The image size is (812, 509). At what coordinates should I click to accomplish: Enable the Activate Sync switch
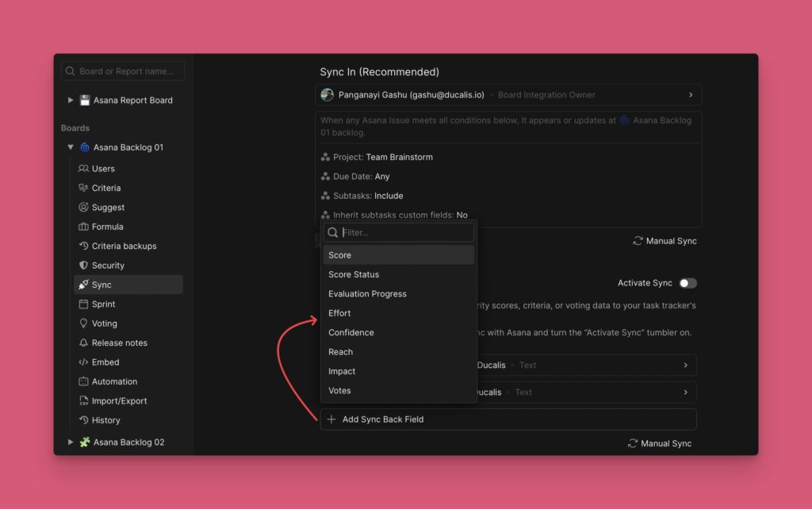[688, 282]
